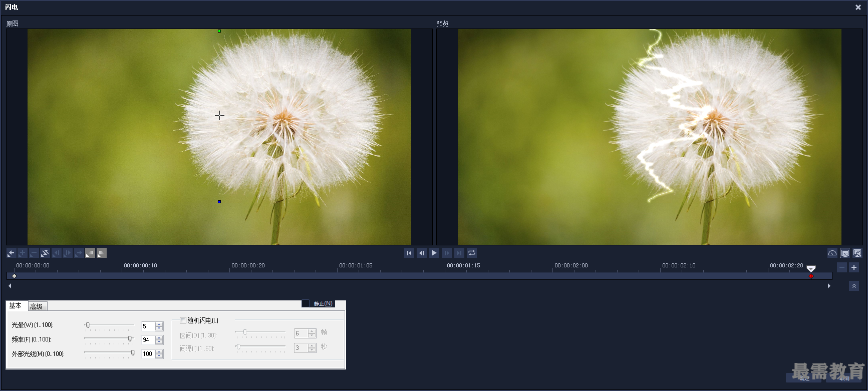Viewport: 868px width, 391px height.
Task: Click the white playhead triangle
Action: pyautogui.click(x=811, y=269)
